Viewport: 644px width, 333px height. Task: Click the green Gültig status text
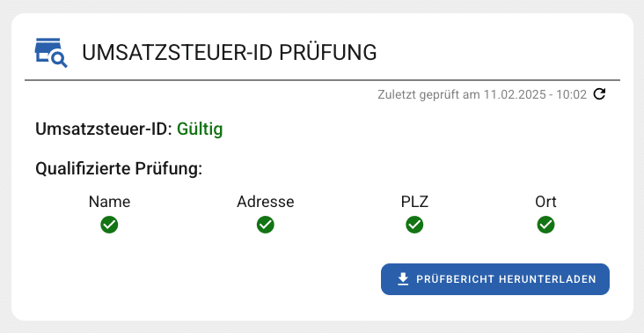click(200, 129)
